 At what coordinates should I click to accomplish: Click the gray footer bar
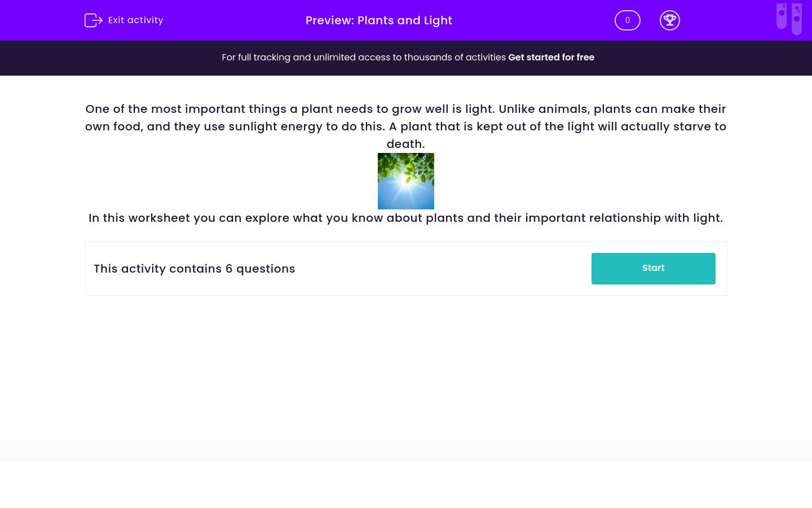(x=406, y=451)
